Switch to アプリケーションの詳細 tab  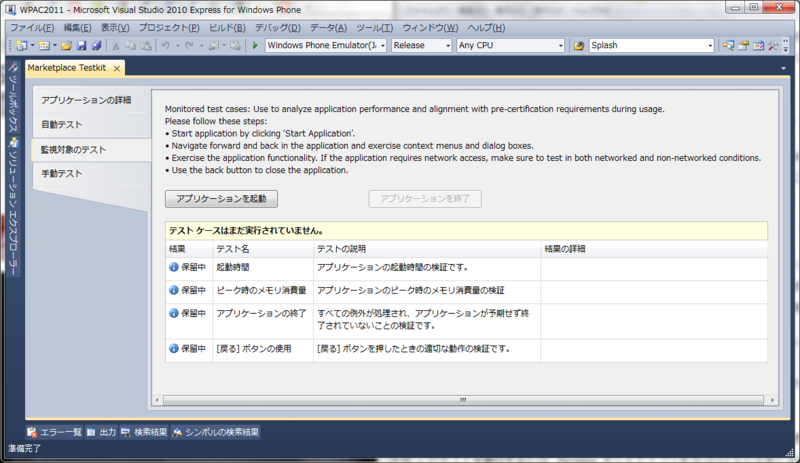(x=92, y=100)
